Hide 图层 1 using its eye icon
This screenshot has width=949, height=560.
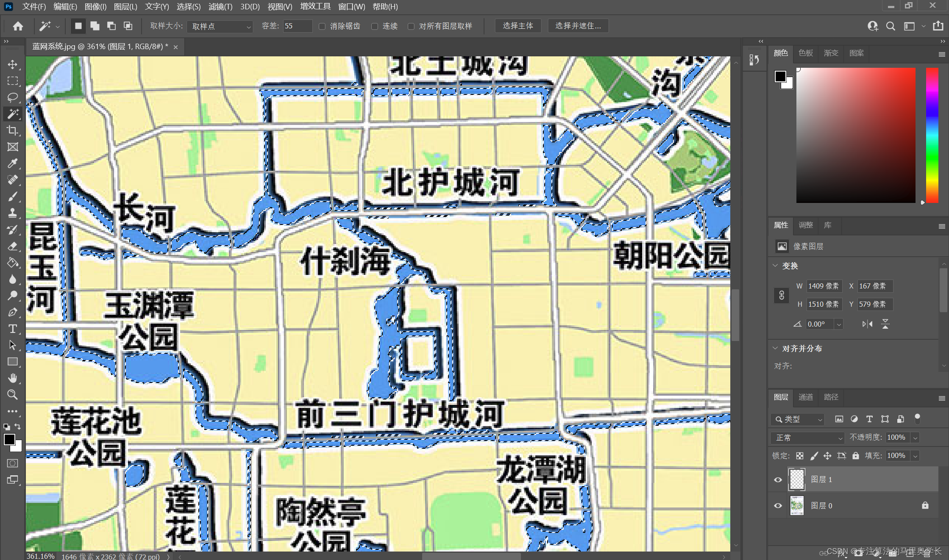click(778, 480)
